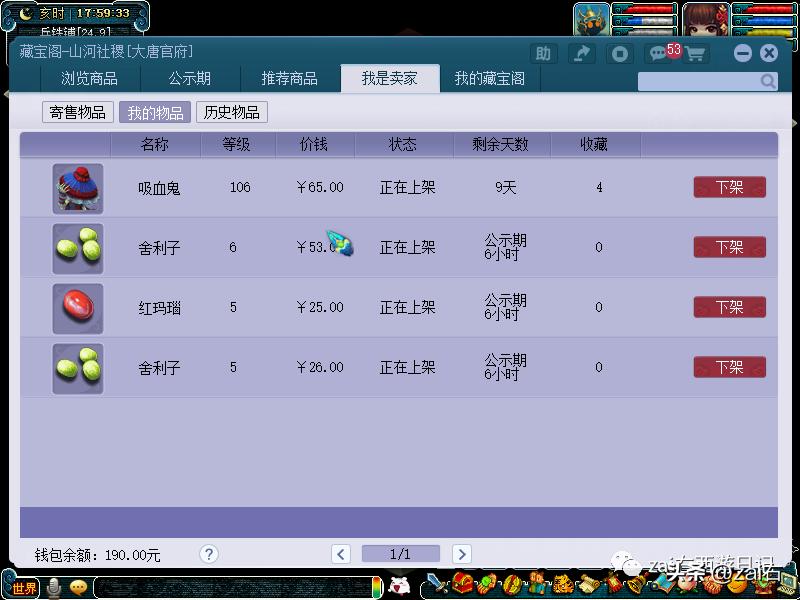
Task: Click 下架 for the 红玛瑙
Action: tap(730, 307)
